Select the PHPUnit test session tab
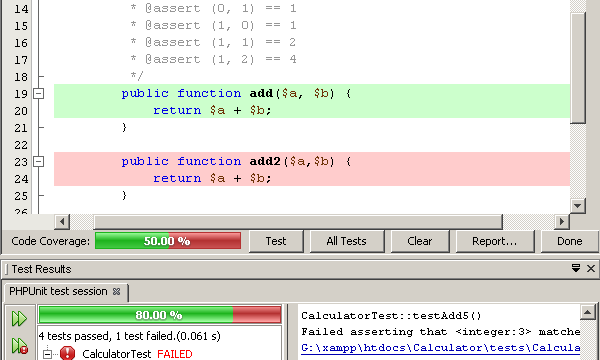 point(58,292)
